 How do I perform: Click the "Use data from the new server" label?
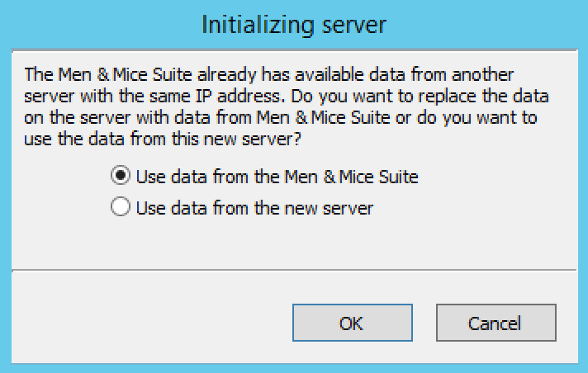point(254,208)
